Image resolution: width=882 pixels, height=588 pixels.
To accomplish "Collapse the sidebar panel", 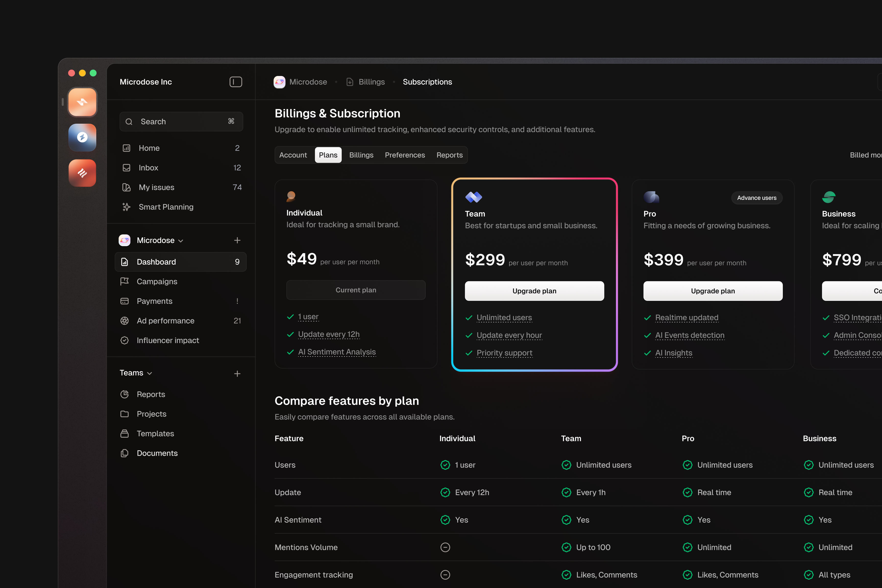I will click(236, 82).
